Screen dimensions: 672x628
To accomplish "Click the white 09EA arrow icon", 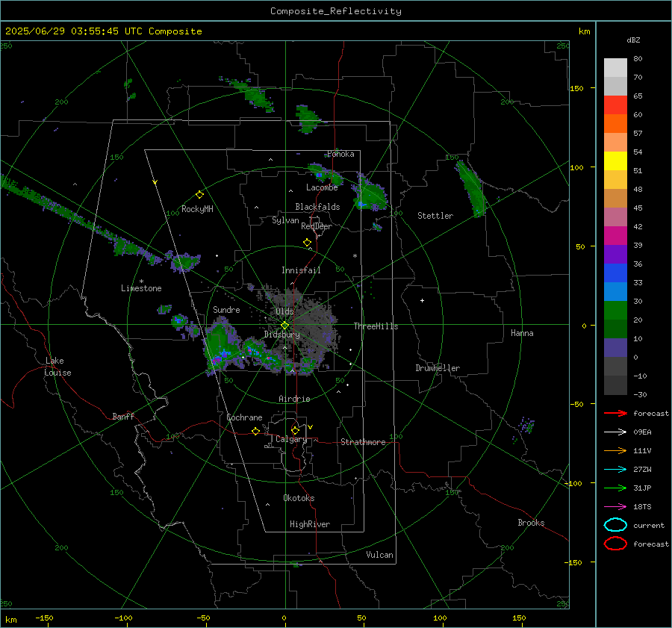I will click(615, 432).
